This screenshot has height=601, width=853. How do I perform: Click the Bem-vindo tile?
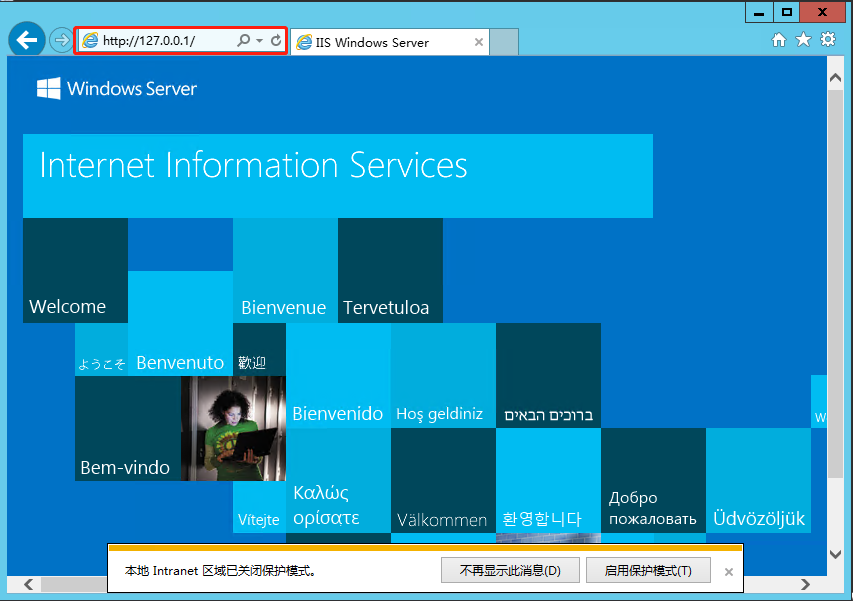pos(128,428)
